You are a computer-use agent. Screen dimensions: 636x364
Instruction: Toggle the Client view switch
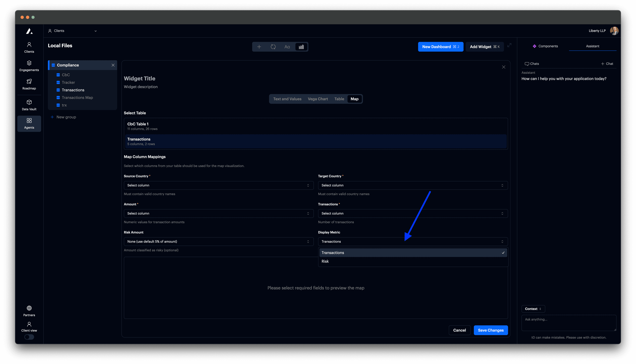click(x=29, y=337)
